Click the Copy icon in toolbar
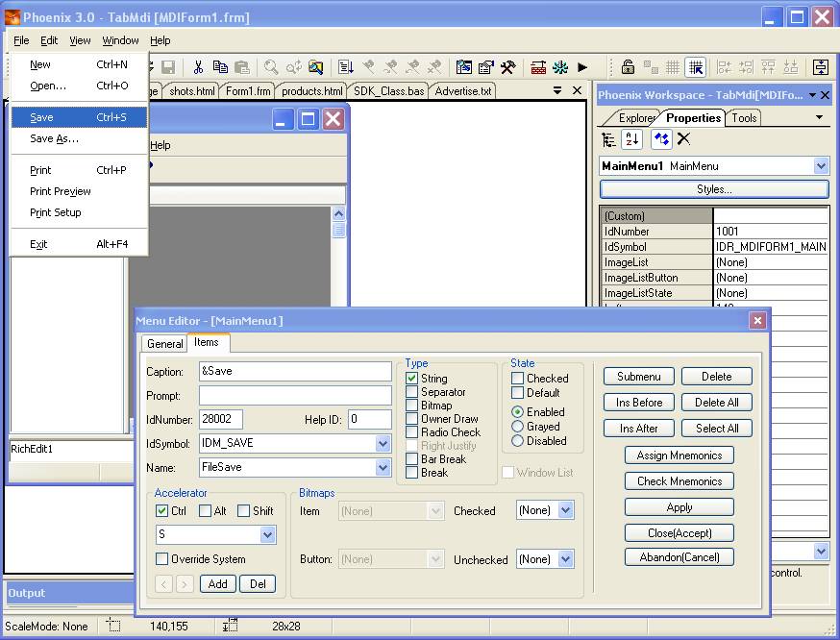Image resolution: width=840 pixels, height=640 pixels. pos(220,67)
